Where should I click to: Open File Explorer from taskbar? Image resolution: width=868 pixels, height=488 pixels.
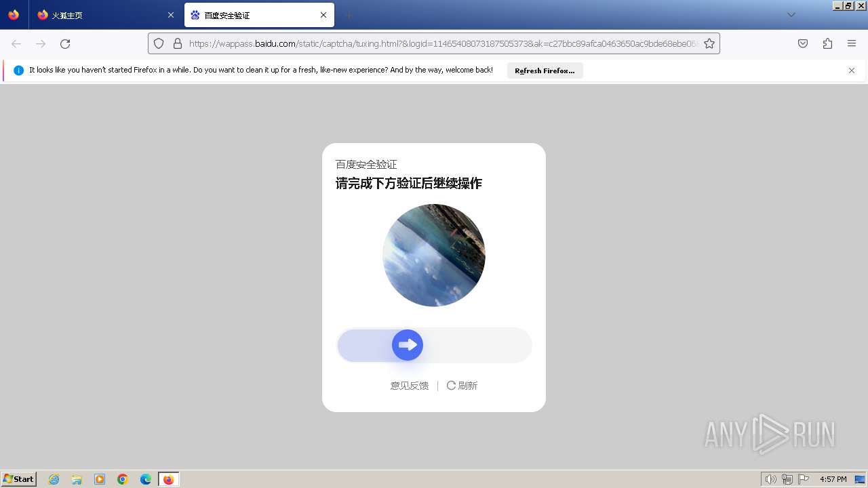click(x=77, y=479)
